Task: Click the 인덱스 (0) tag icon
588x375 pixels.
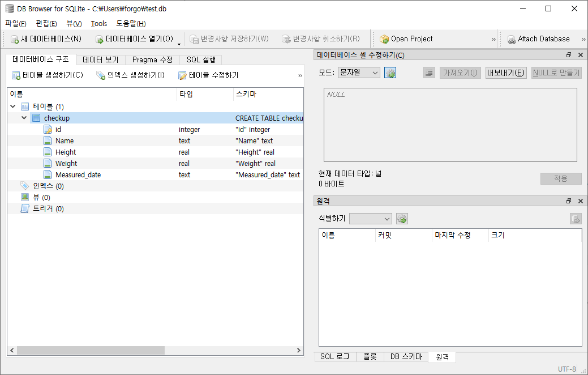Action: coord(25,186)
